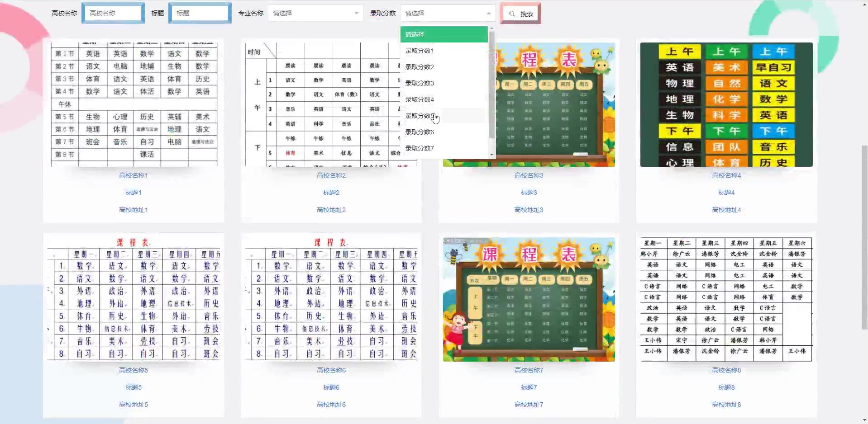Click link 高校名称5

tap(134, 370)
